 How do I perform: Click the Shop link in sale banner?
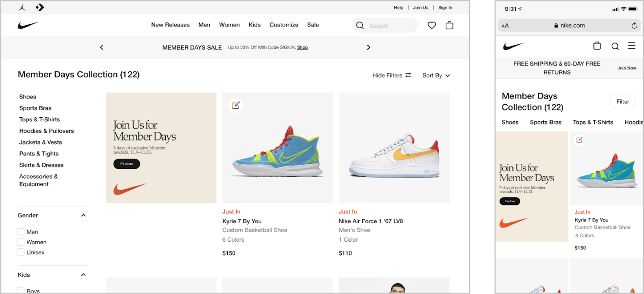(302, 47)
